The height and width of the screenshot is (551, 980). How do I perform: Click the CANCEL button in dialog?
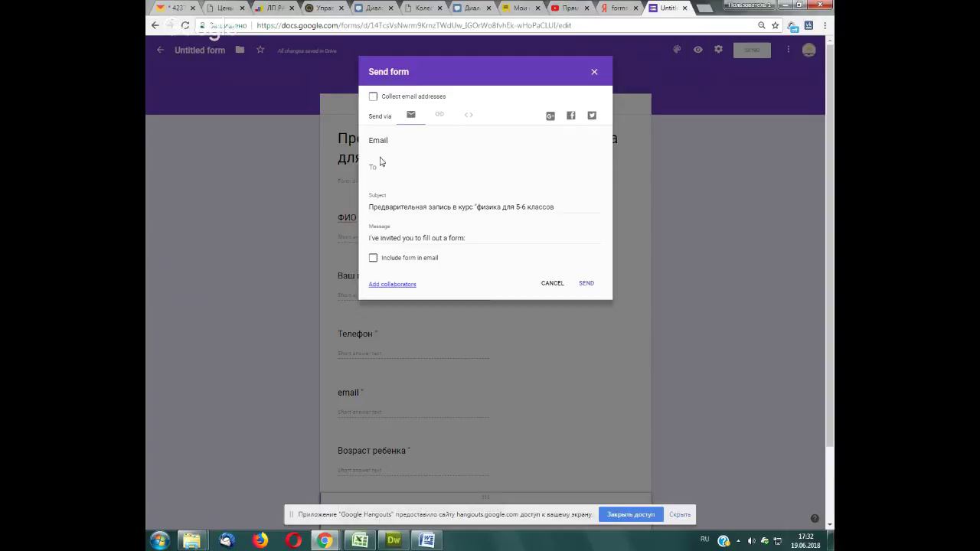click(552, 283)
